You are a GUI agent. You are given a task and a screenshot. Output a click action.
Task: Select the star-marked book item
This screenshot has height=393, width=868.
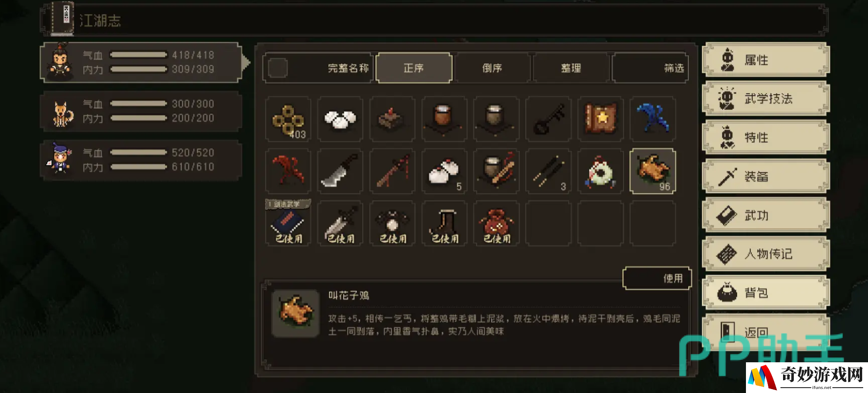pos(601,119)
